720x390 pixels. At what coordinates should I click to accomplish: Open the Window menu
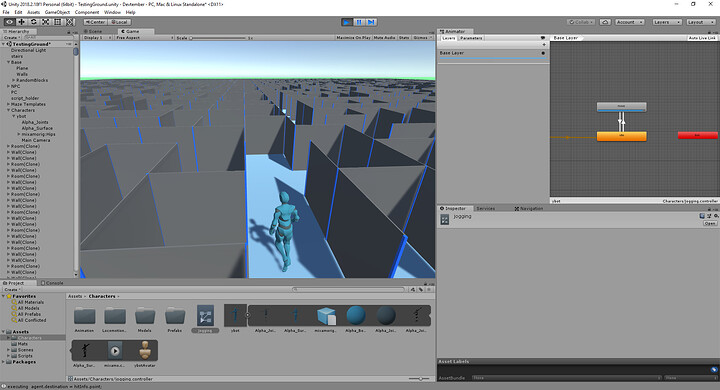point(112,12)
